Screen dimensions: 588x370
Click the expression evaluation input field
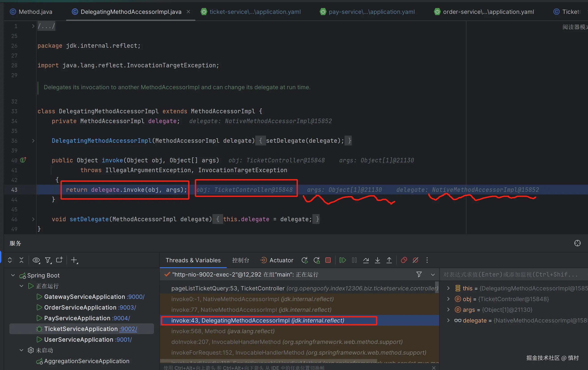510,275
